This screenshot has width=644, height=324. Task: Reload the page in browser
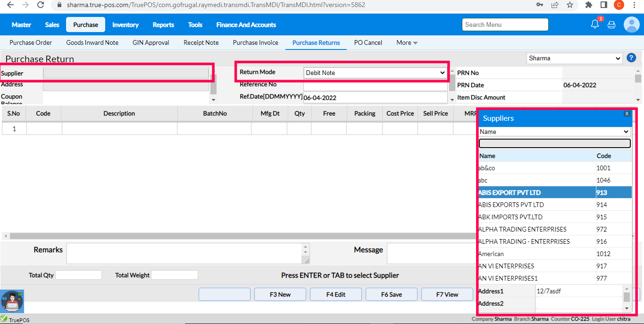41,5
